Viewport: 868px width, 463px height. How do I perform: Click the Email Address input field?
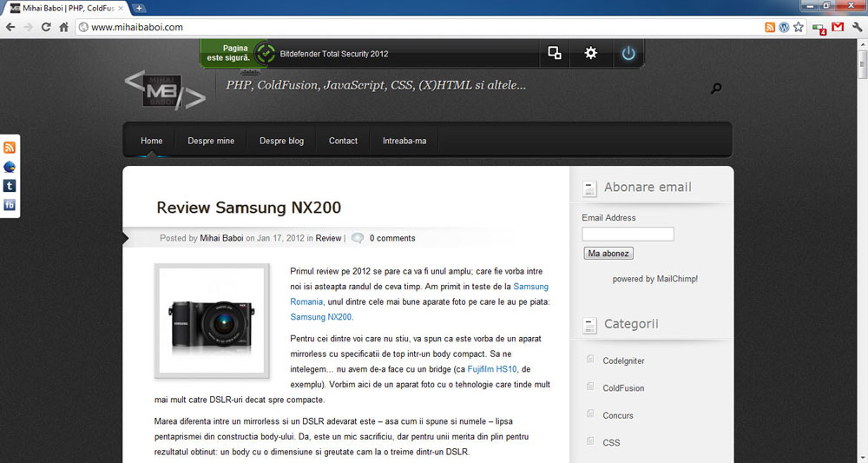coord(628,234)
